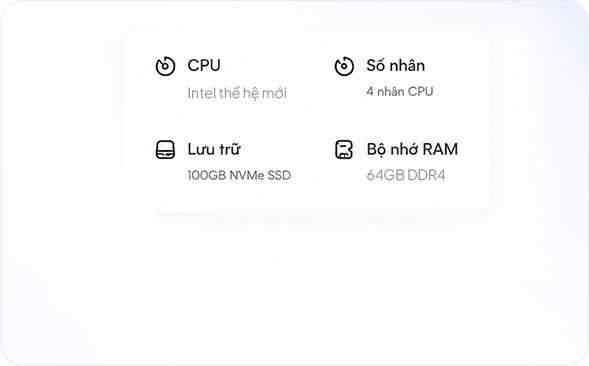Select the Lưu trữ storage drive icon
589x366 pixels.
165,150
